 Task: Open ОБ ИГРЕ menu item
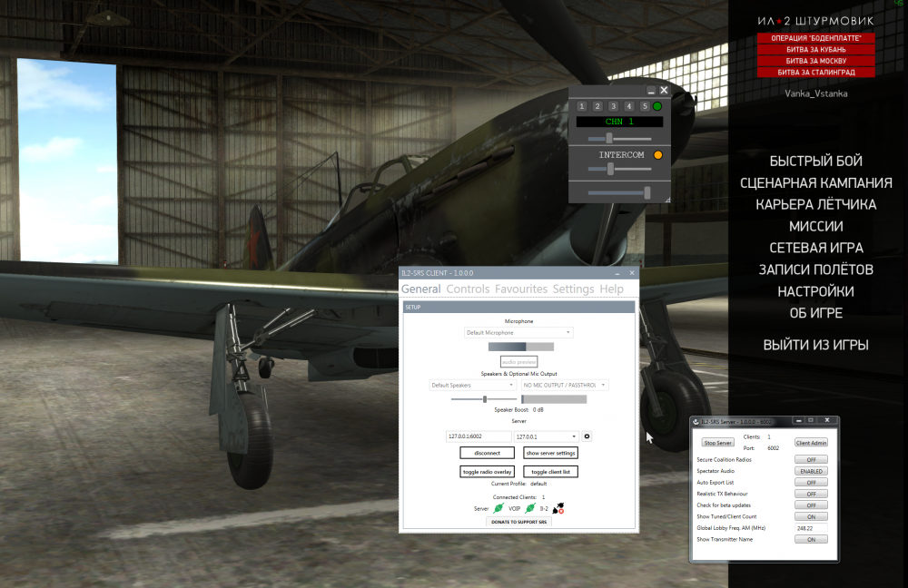click(816, 313)
